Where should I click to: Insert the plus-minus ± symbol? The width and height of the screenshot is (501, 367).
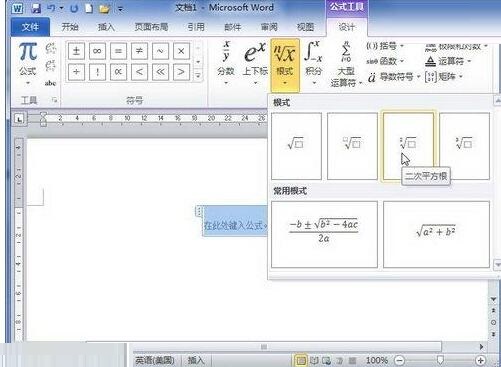[76, 51]
